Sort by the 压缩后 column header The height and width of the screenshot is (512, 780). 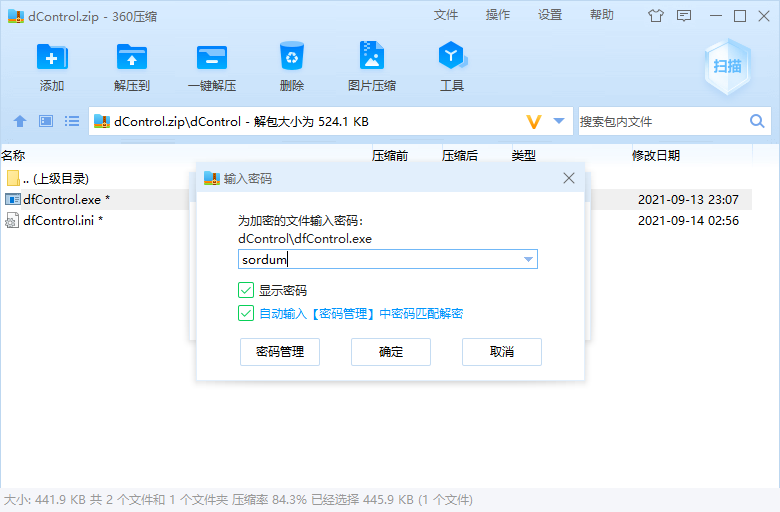click(x=460, y=156)
